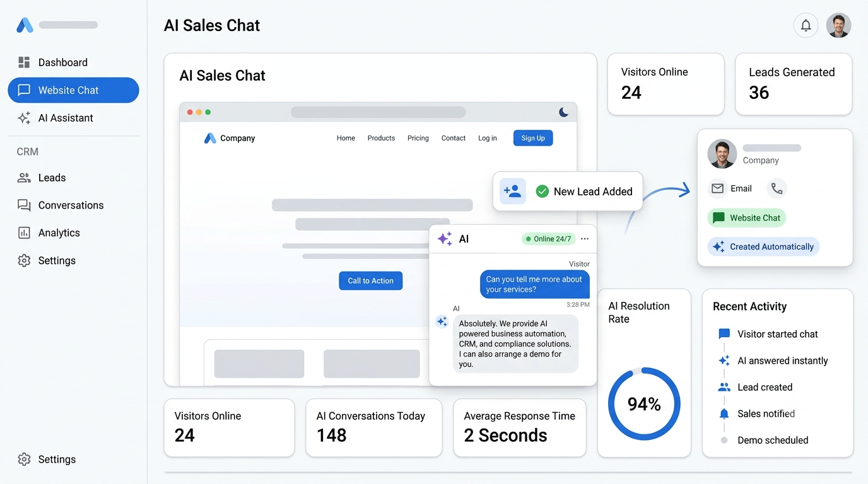Click the AI answered instantly sparkle icon
The width and height of the screenshot is (868, 484).
coord(724,360)
